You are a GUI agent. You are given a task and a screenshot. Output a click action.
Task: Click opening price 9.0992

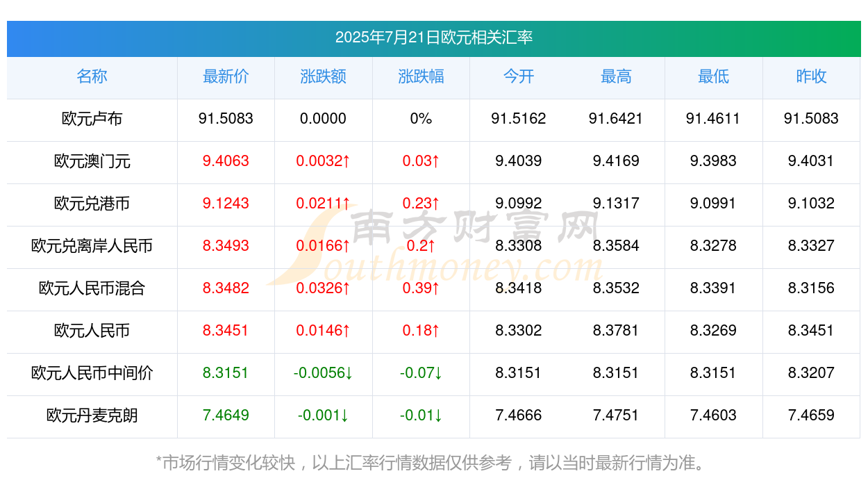pos(519,204)
